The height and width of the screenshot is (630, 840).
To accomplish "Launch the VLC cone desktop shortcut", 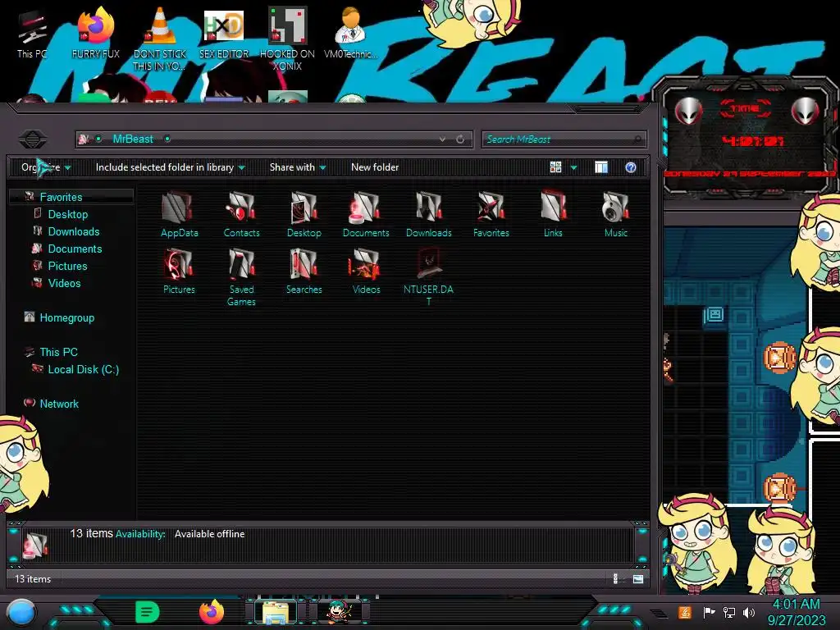I will click(159, 39).
